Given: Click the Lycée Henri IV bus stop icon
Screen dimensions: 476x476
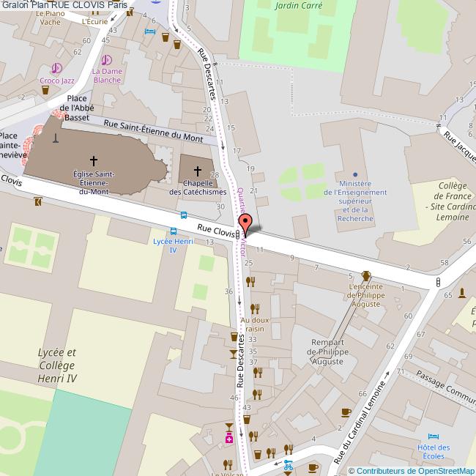Looking at the screenshot, I should 174,231.
